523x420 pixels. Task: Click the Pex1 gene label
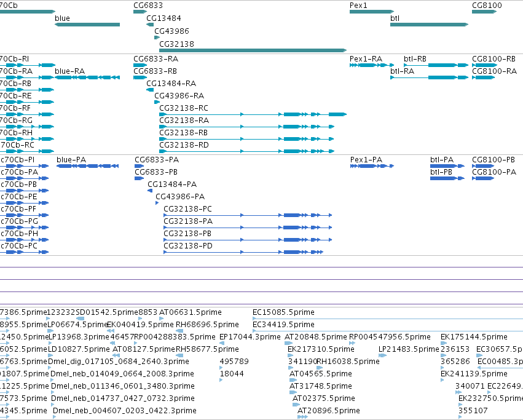tap(358, 6)
